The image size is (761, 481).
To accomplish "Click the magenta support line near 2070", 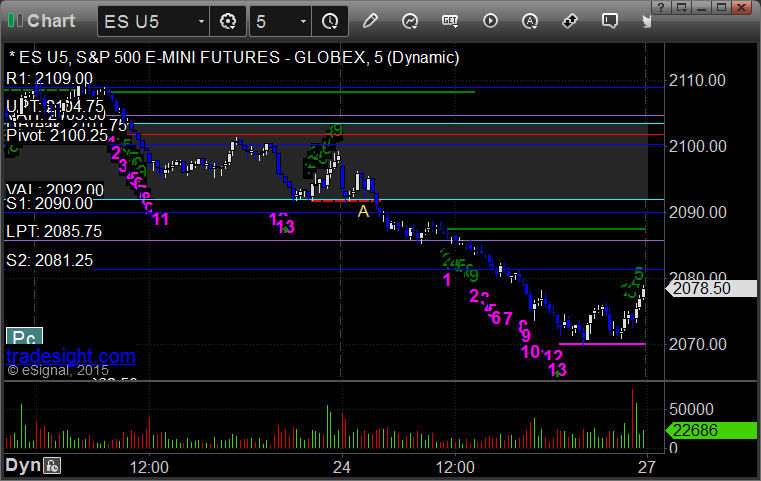I will 602,344.
